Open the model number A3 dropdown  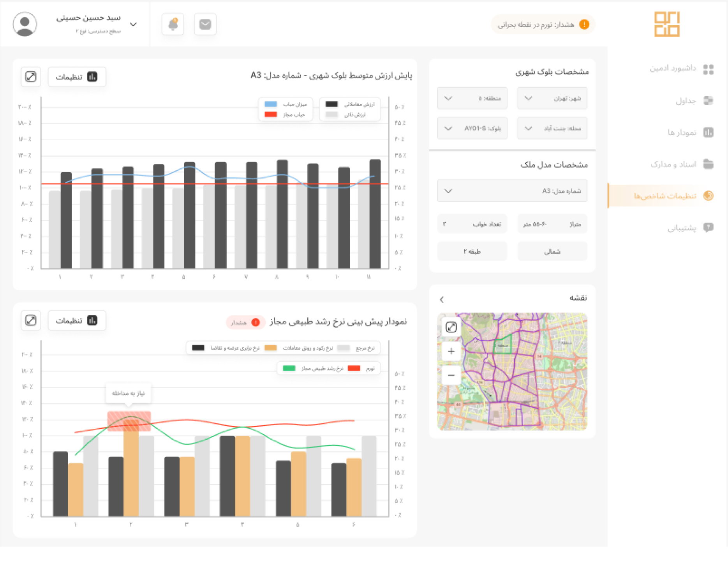coord(512,191)
